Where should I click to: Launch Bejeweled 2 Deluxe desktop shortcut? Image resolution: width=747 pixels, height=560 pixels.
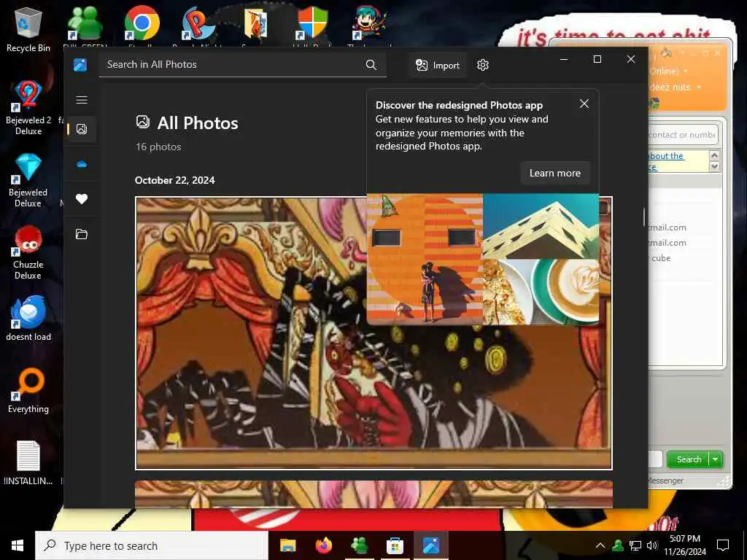point(28,108)
